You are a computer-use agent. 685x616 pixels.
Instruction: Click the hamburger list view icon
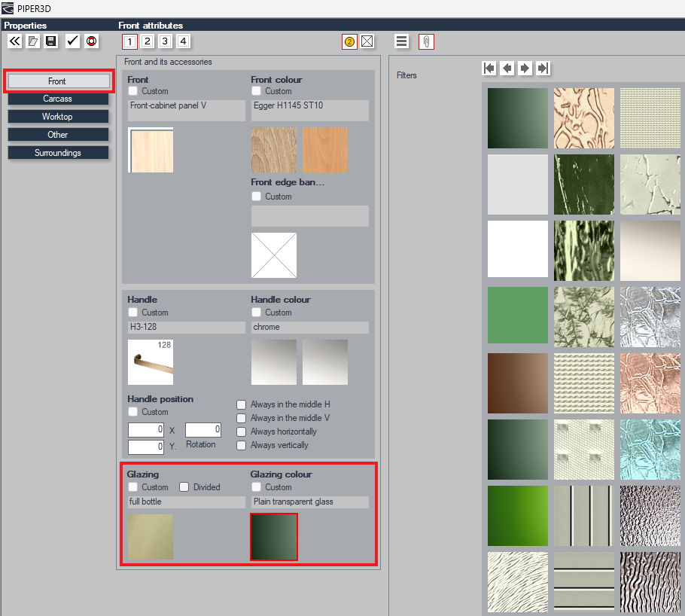401,41
